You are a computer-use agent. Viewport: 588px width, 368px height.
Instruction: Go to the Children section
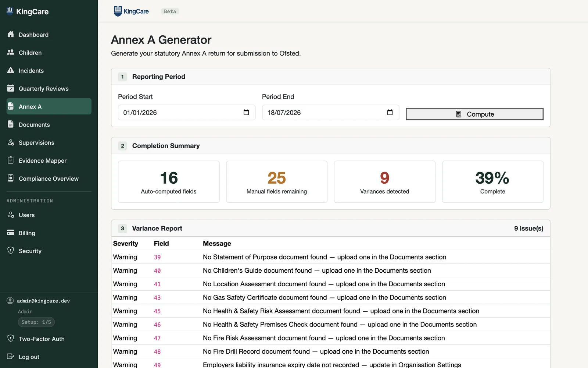pyautogui.click(x=49, y=53)
